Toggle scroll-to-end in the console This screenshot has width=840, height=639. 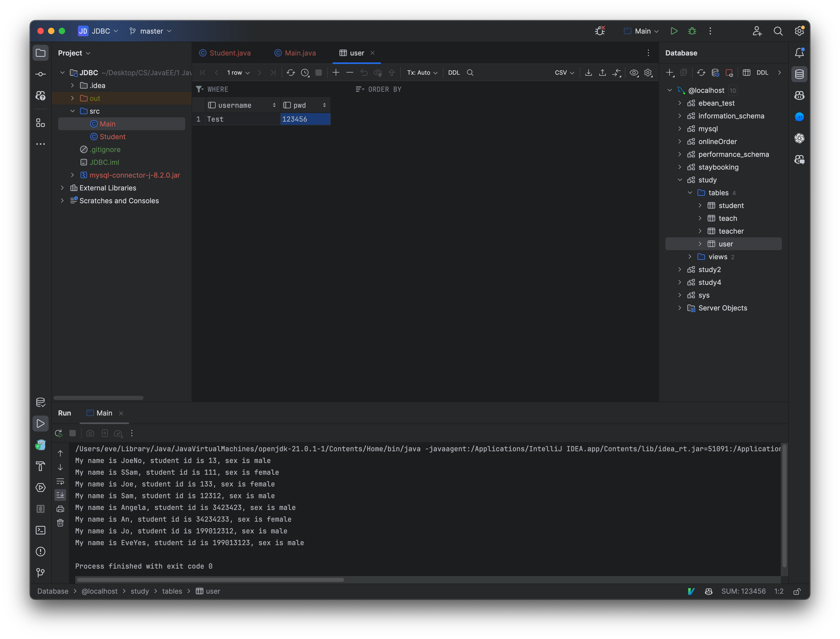point(60,495)
